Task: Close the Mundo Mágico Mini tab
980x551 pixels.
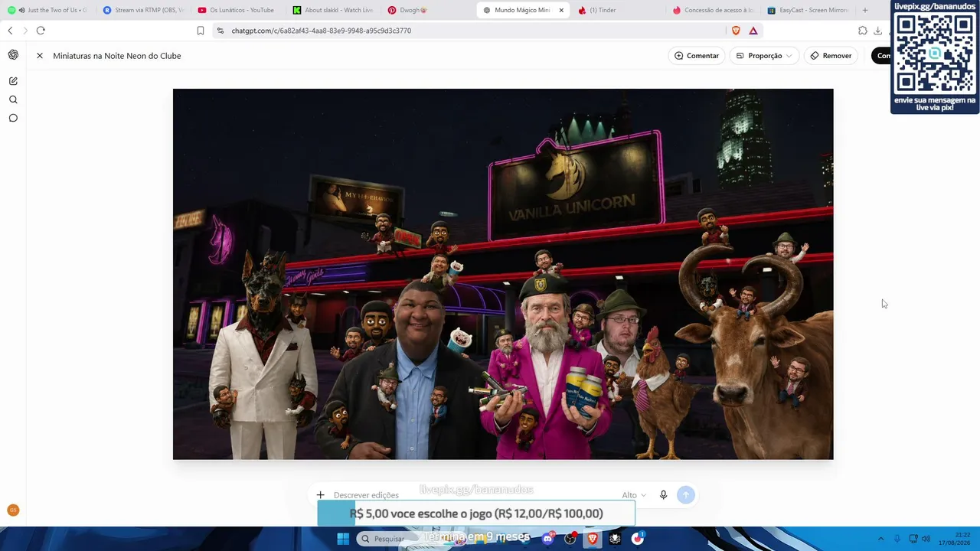Action: point(561,10)
